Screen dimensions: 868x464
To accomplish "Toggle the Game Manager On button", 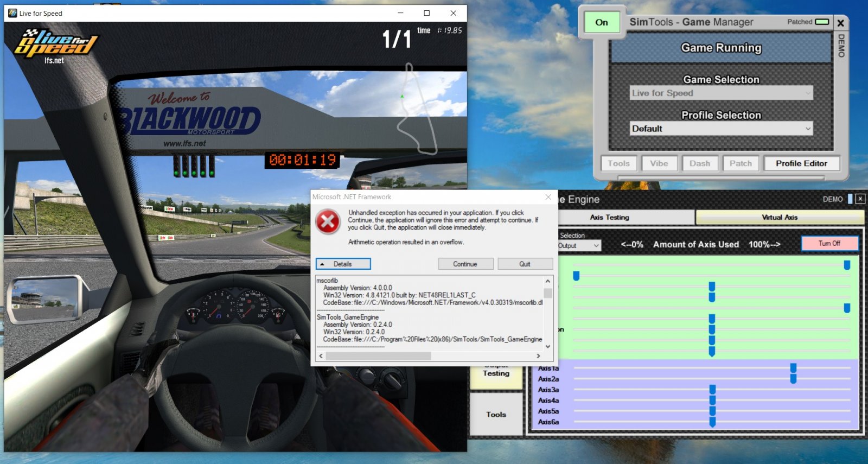I will (x=602, y=22).
